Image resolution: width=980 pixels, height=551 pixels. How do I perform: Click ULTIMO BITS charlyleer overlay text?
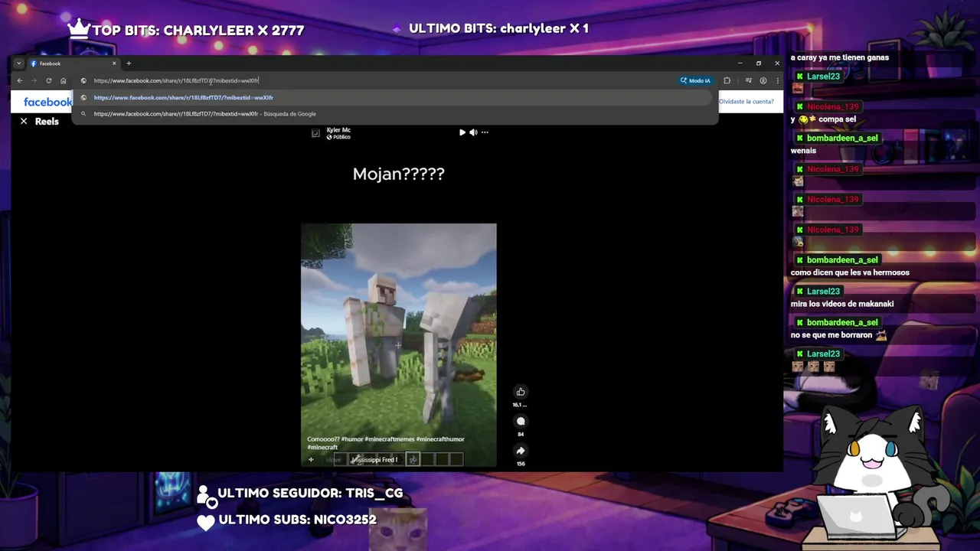(498, 28)
